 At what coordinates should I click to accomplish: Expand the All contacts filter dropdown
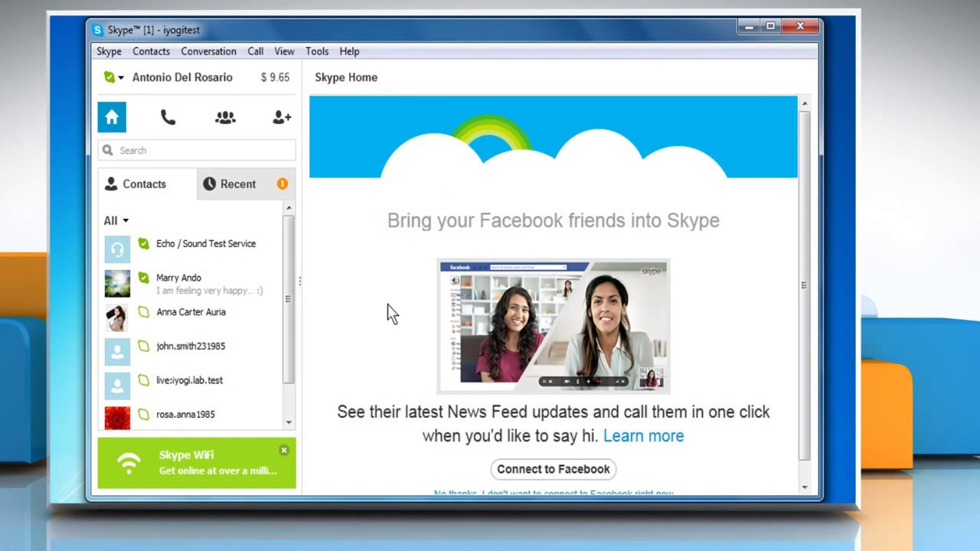click(116, 220)
